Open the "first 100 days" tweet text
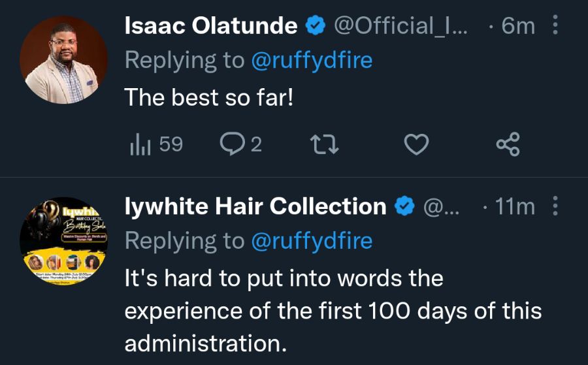 tap(333, 311)
